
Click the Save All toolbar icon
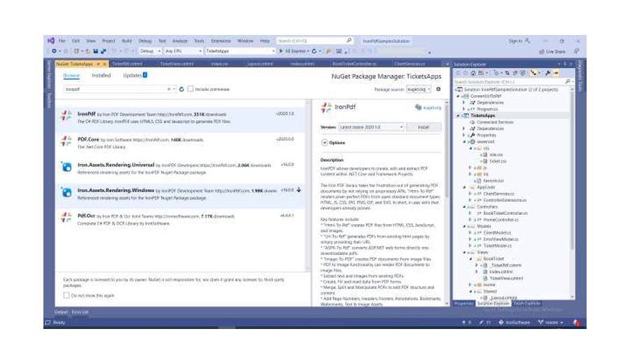coord(104,51)
